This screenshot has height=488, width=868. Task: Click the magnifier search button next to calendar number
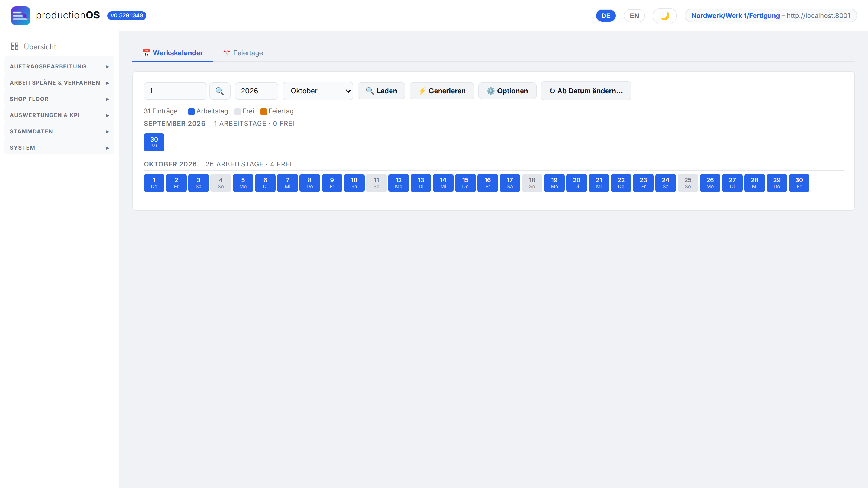[220, 91]
